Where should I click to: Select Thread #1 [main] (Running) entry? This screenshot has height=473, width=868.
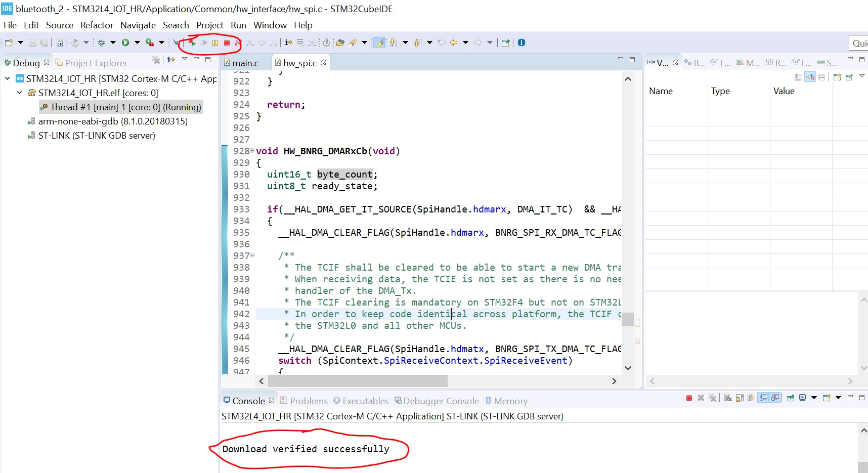(x=121, y=107)
